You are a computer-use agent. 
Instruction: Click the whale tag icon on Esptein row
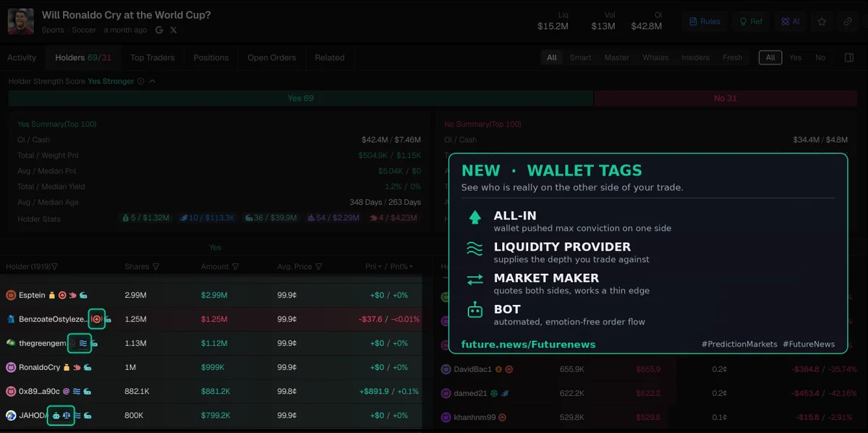pos(84,295)
